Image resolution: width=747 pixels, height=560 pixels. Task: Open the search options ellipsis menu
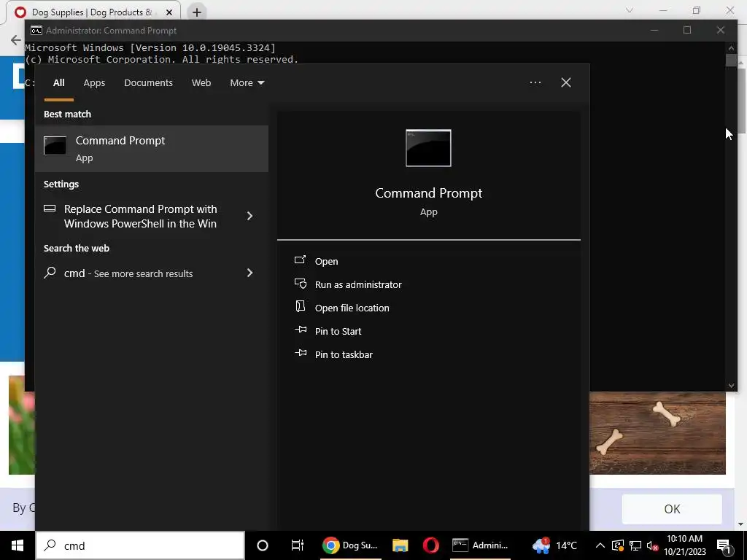pos(535,82)
